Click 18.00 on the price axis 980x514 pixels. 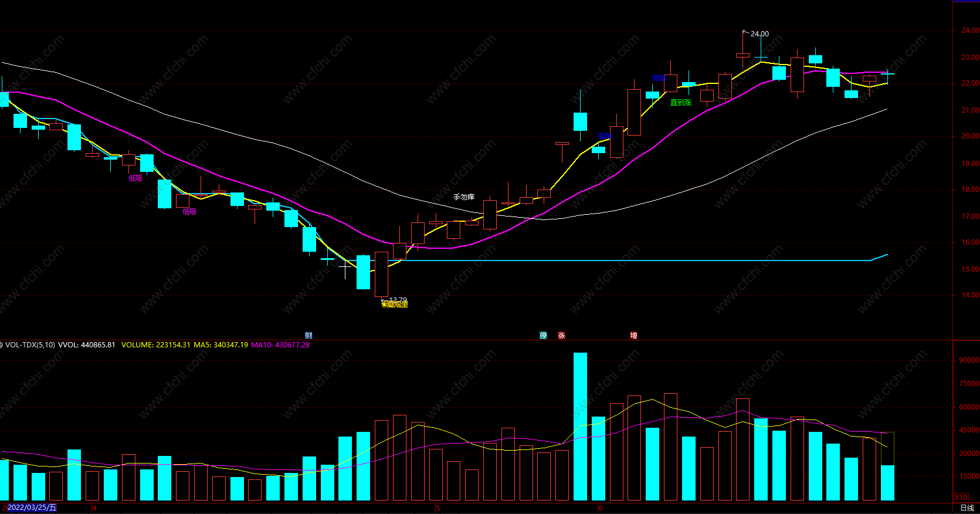970,190
